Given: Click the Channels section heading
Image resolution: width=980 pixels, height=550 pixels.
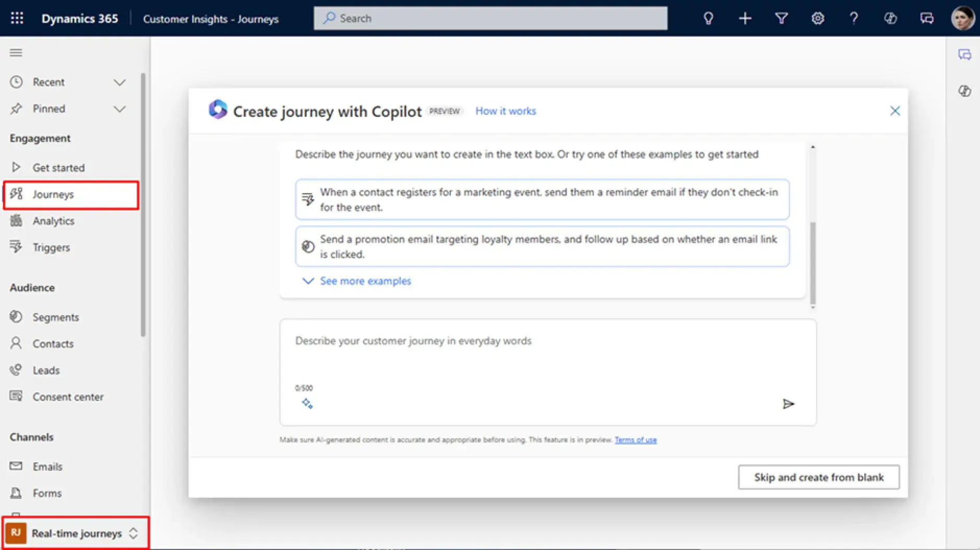Looking at the screenshot, I should [x=31, y=437].
